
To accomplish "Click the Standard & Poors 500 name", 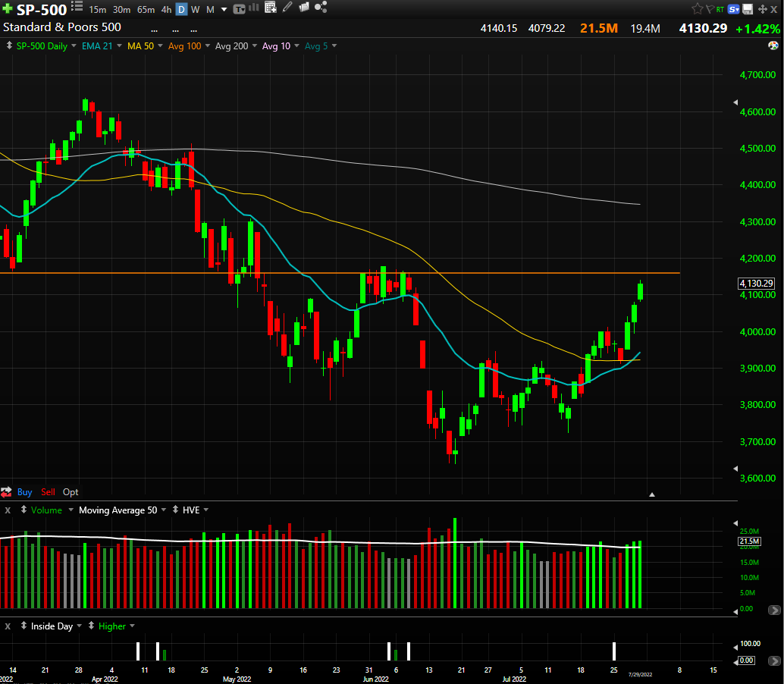I will [62, 27].
